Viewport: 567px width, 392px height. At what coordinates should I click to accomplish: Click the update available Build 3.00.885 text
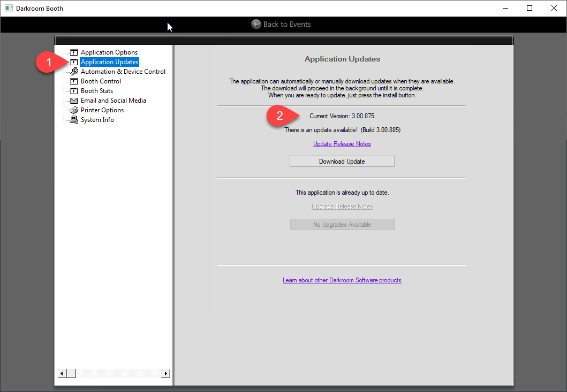pyautogui.click(x=343, y=130)
